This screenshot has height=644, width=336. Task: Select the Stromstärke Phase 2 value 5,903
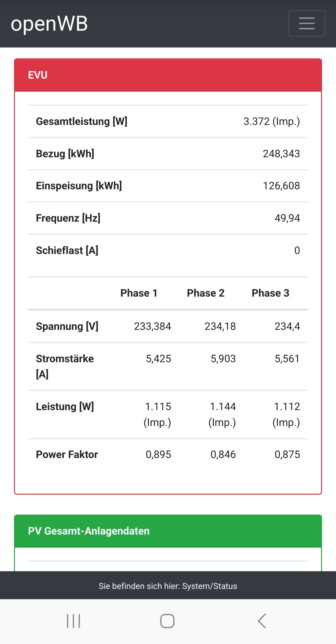[x=223, y=359]
